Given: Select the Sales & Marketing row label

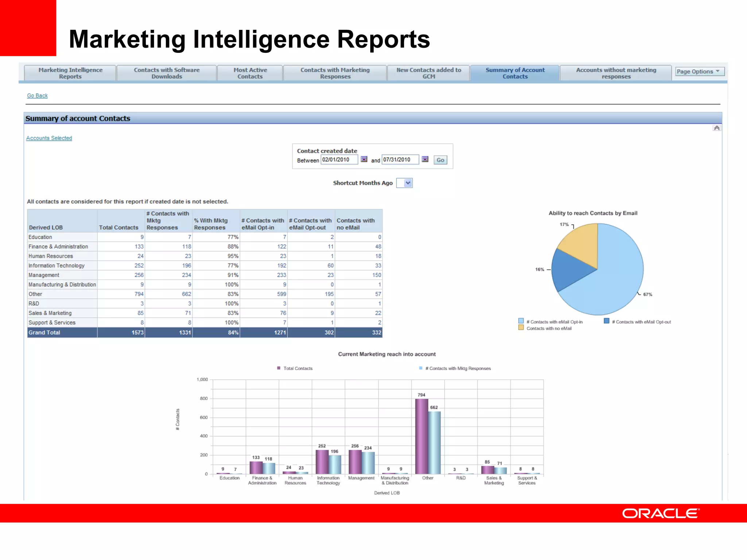Looking at the screenshot, I should 50,313.
